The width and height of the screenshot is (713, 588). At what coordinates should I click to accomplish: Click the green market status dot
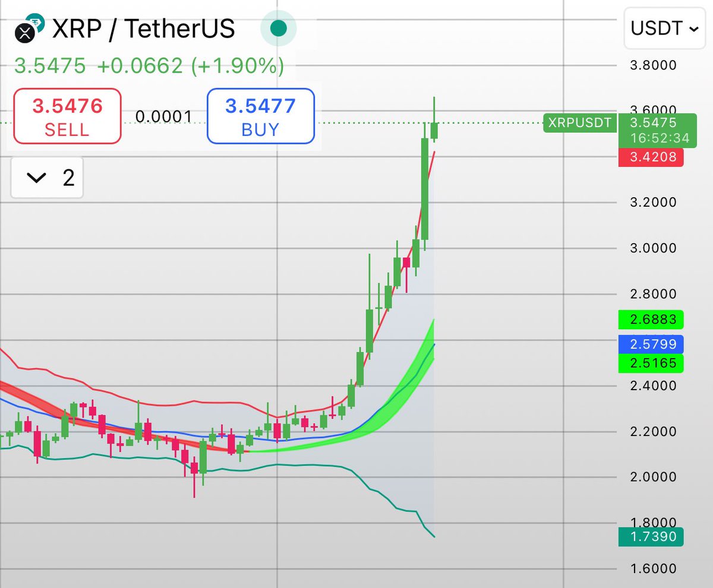click(278, 29)
